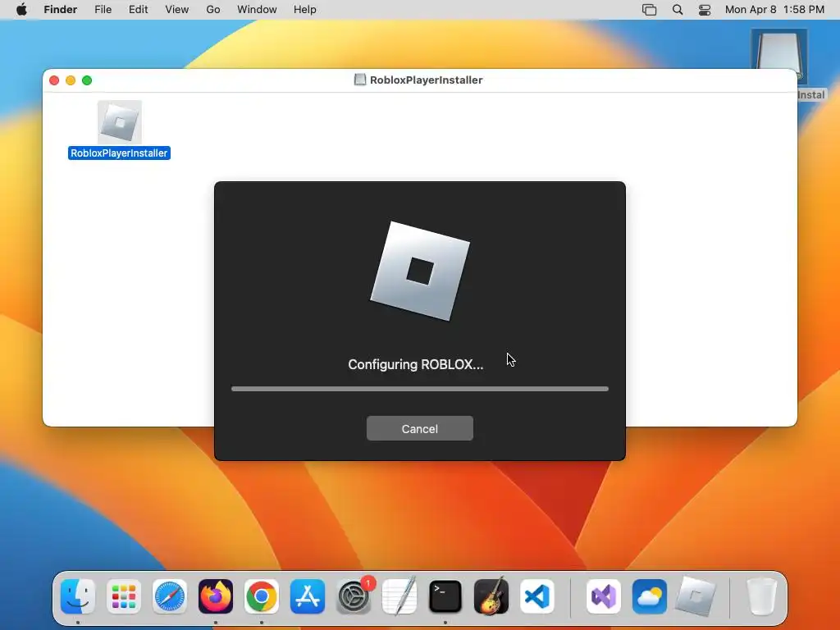Zoom the RobloxPlayerInstaller Finder window
840x630 pixels.
(x=87, y=80)
